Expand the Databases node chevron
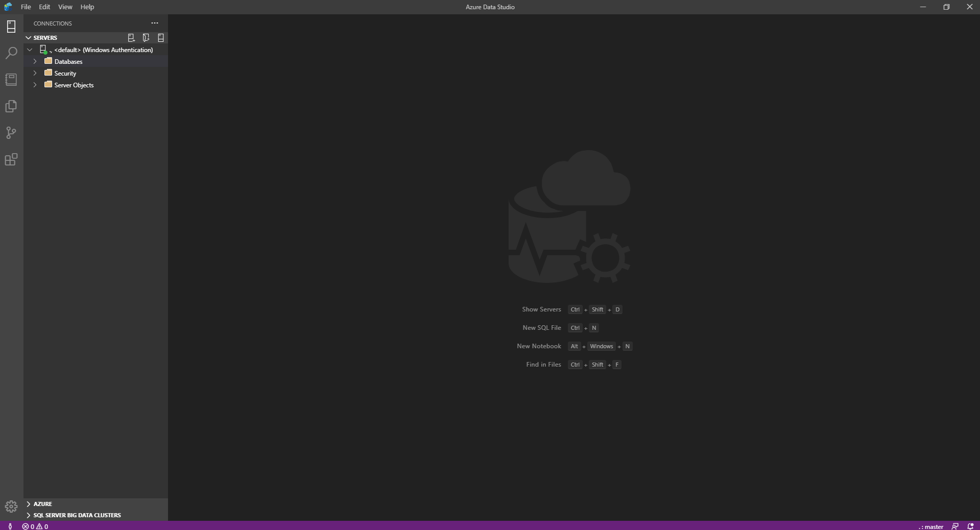Screen dimensions: 980x530 tap(35, 61)
